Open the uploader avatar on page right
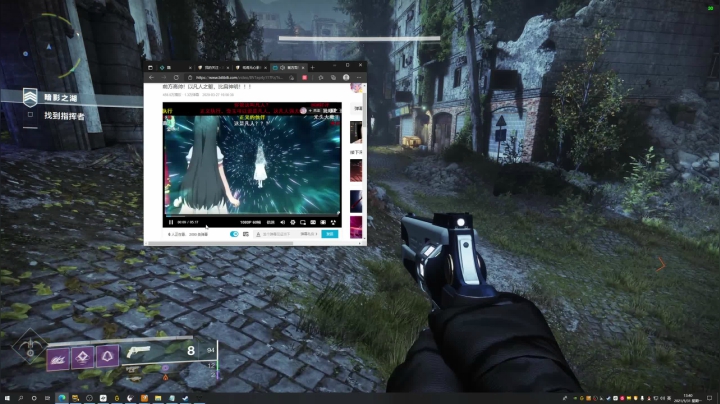 tap(356, 88)
